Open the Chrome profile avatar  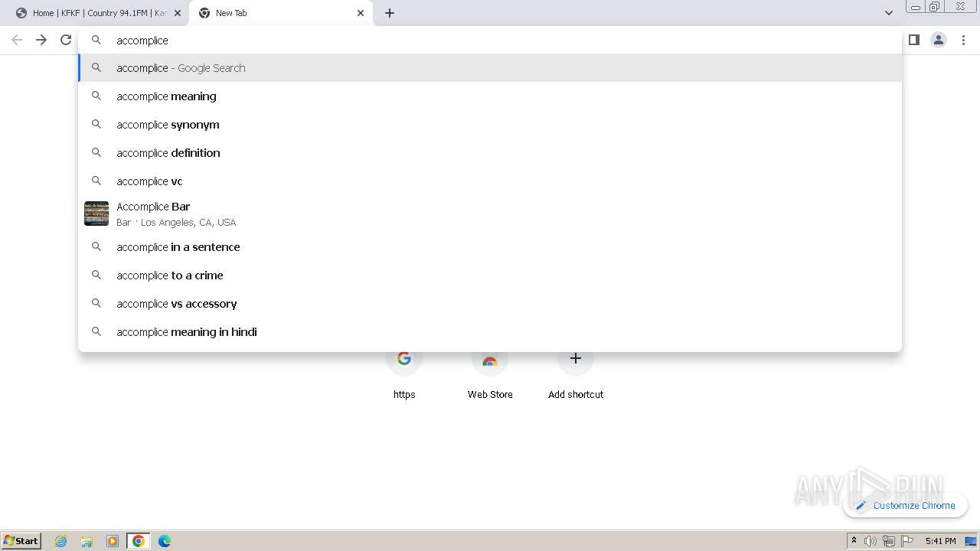pos(939,40)
